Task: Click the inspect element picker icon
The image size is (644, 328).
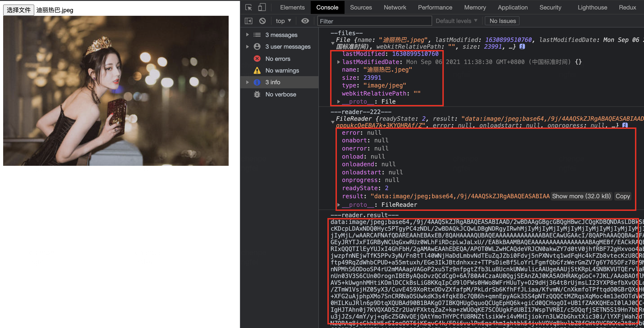Action: (x=248, y=7)
